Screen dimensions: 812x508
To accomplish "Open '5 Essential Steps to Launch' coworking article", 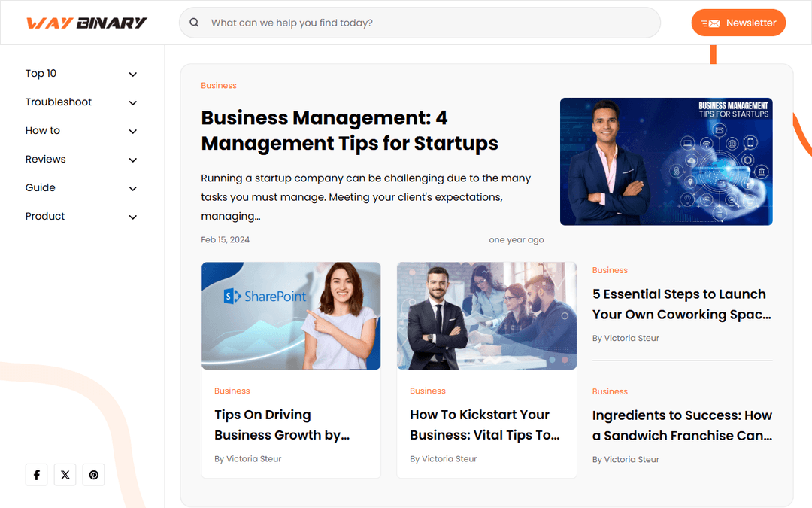I will point(681,304).
